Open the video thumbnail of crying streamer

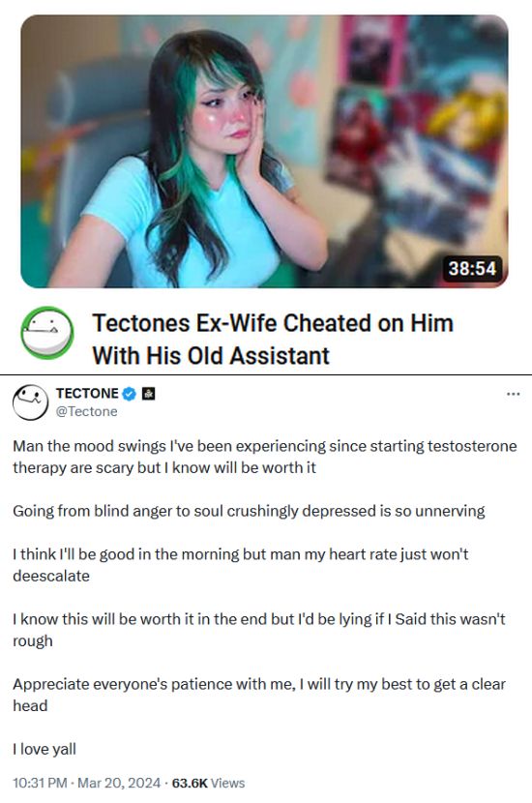264,152
